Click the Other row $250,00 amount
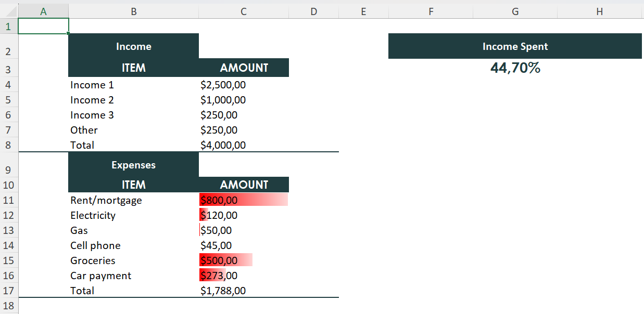644x314 pixels. 244,130
